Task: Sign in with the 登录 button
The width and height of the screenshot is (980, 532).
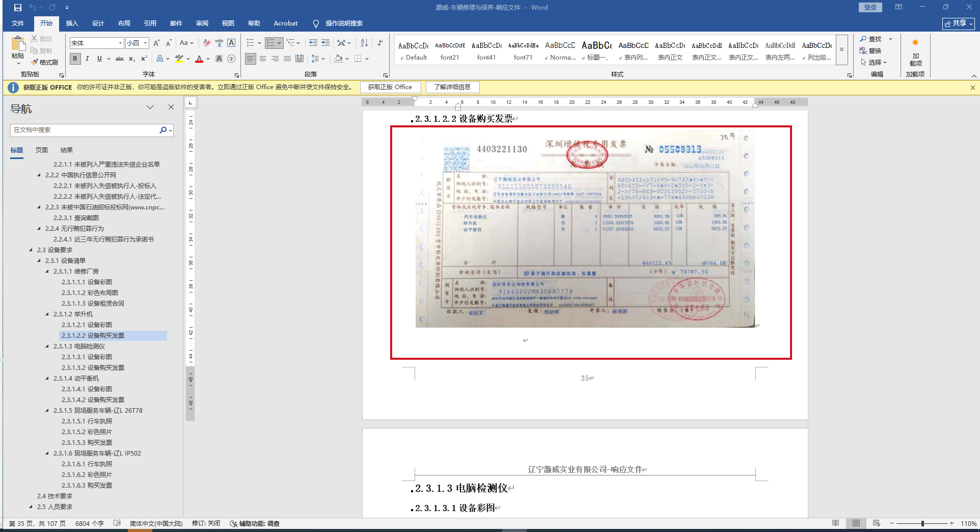Action: [x=870, y=8]
